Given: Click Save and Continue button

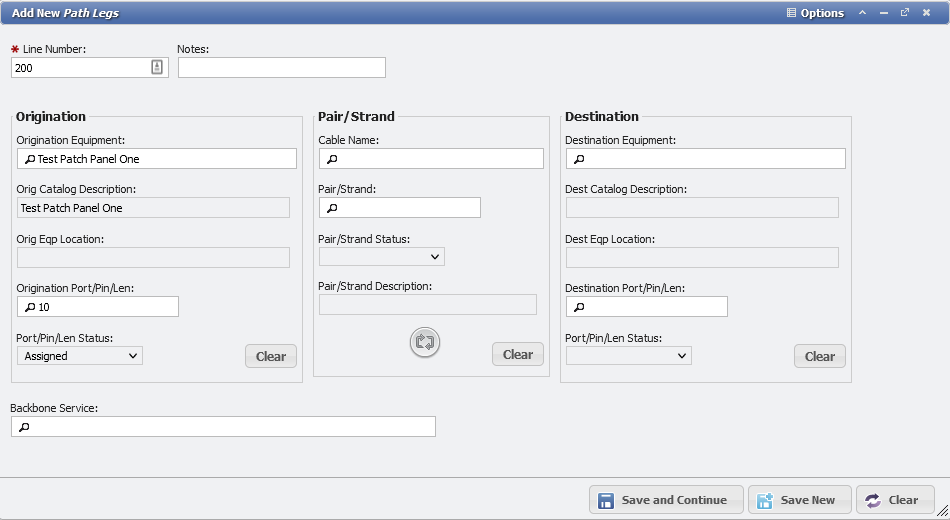Looking at the screenshot, I should [665, 500].
